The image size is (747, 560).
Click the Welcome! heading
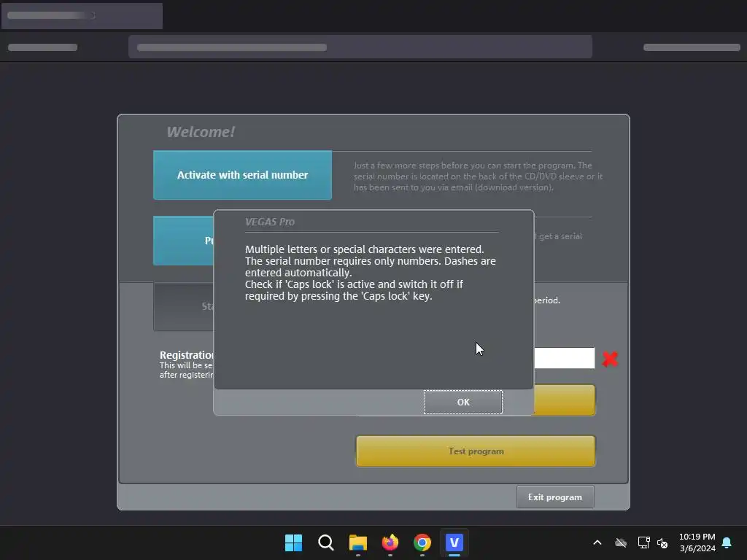point(201,132)
